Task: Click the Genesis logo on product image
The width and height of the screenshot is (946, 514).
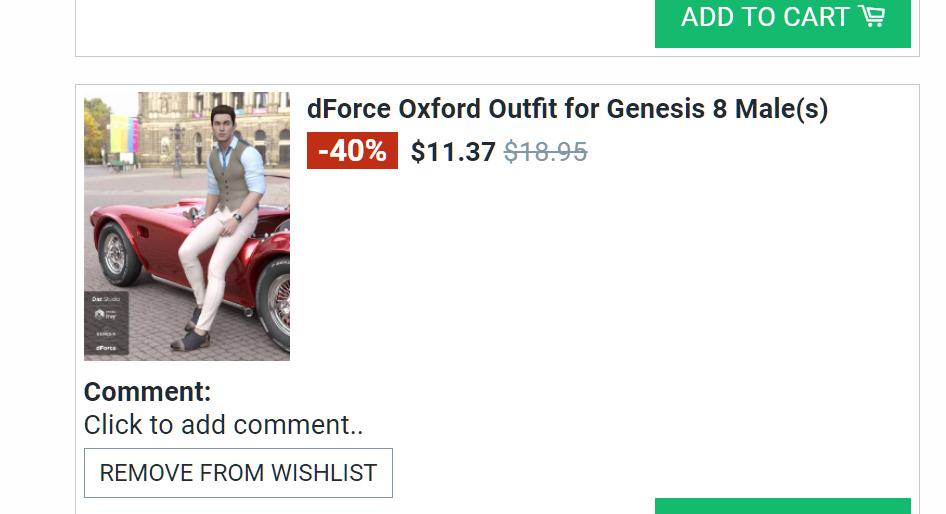Action: (x=106, y=332)
